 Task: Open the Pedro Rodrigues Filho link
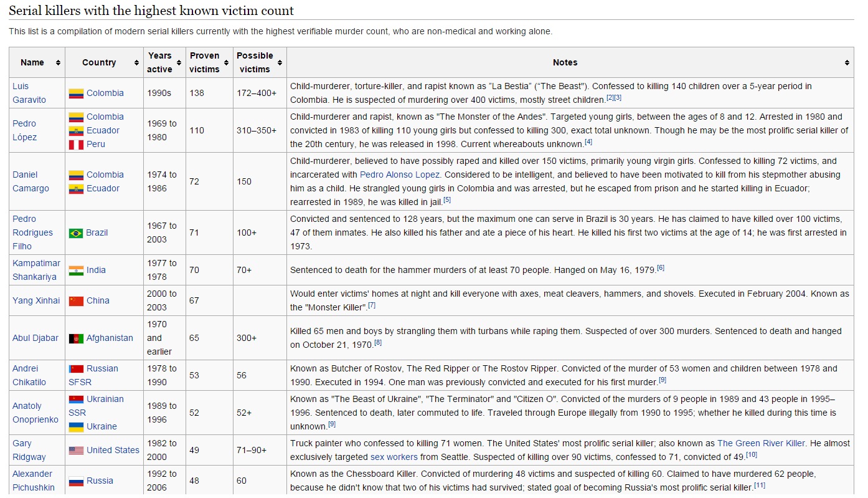[x=34, y=232]
